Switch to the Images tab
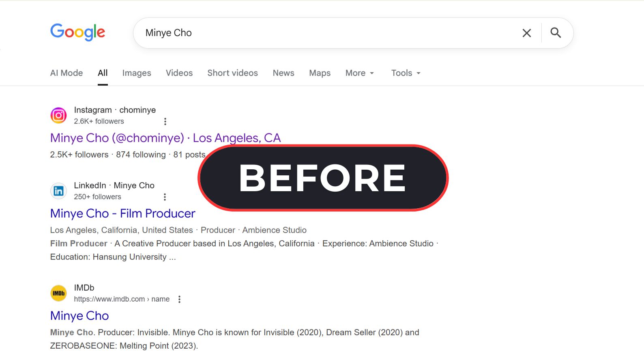The width and height of the screenshot is (644, 356). [x=137, y=73]
